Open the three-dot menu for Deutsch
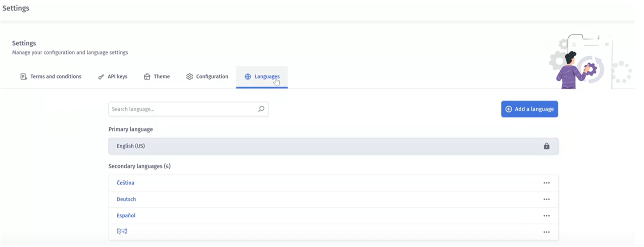This screenshot has width=644, height=247. tap(546, 199)
